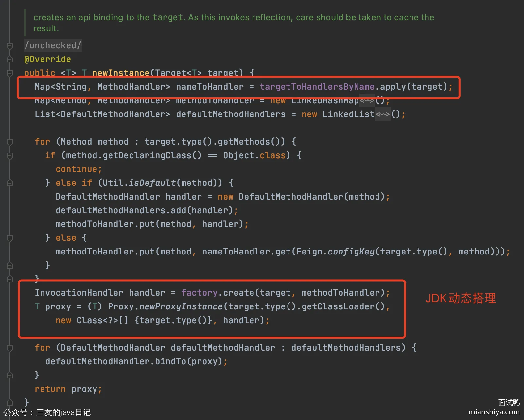The height and width of the screenshot is (420, 524).
Task: Collapse the if getDeclaringClass block marker
Action: [x=10, y=156]
